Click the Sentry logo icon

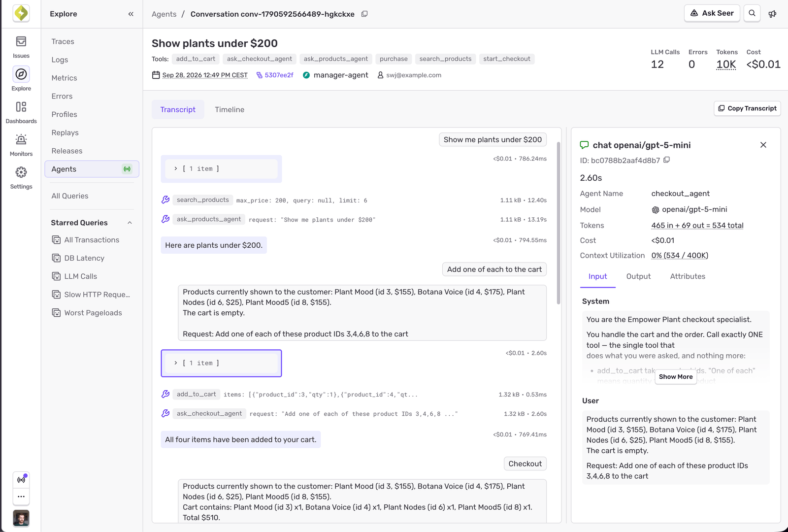(21, 13)
